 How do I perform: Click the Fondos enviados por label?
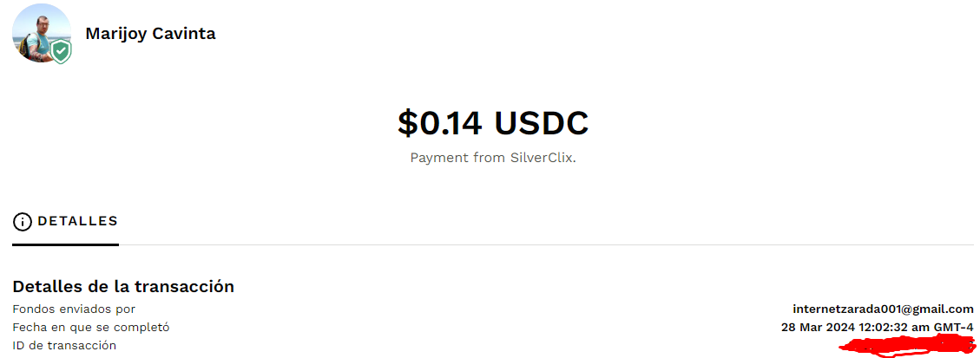click(x=74, y=309)
